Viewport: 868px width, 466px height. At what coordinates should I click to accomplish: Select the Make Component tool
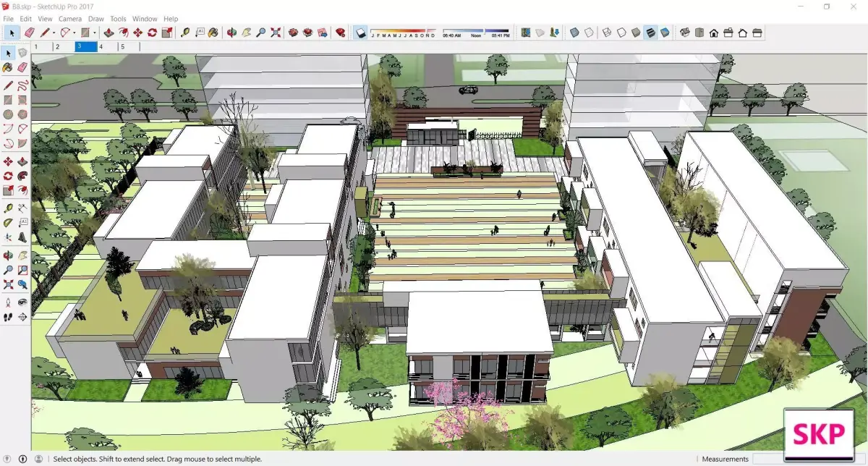click(23, 53)
